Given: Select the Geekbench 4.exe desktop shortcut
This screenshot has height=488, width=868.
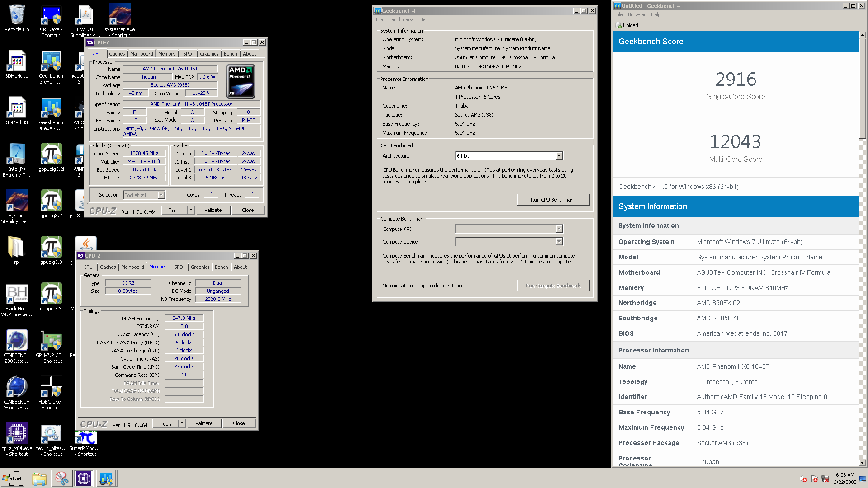Looking at the screenshot, I should pos(51,114).
